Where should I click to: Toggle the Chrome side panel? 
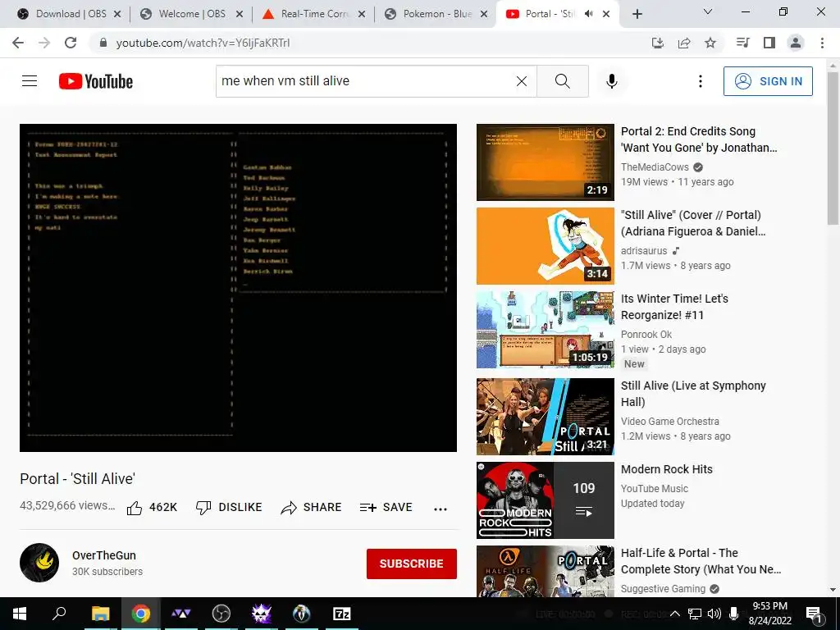(x=769, y=43)
